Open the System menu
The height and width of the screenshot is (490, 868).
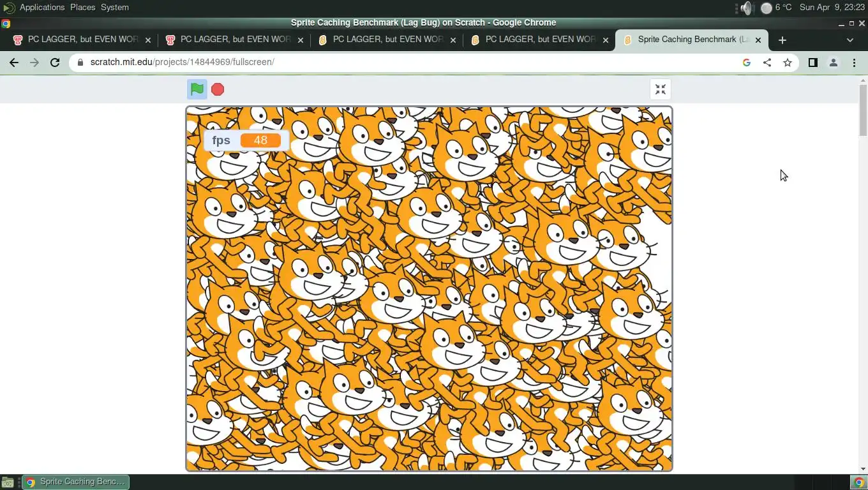[115, 7]
